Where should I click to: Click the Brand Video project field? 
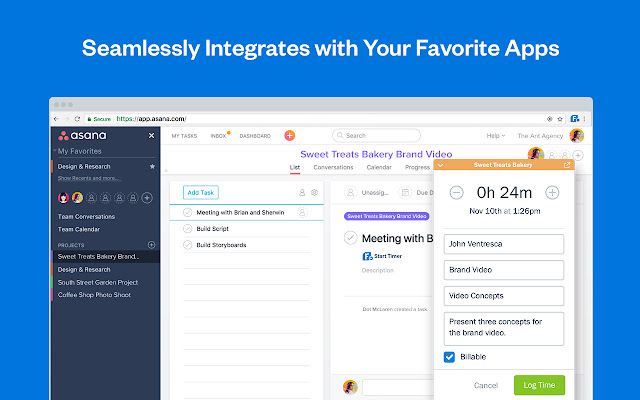(504, 270)
